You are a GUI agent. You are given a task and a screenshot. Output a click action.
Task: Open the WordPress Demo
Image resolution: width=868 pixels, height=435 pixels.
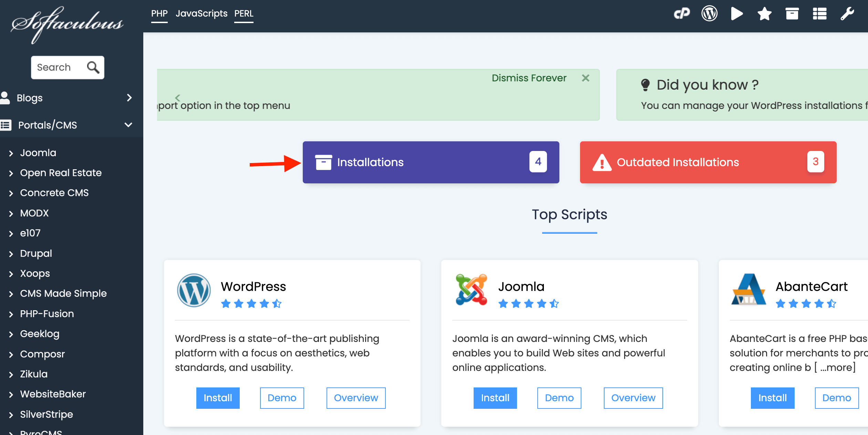tap(282, 398)
